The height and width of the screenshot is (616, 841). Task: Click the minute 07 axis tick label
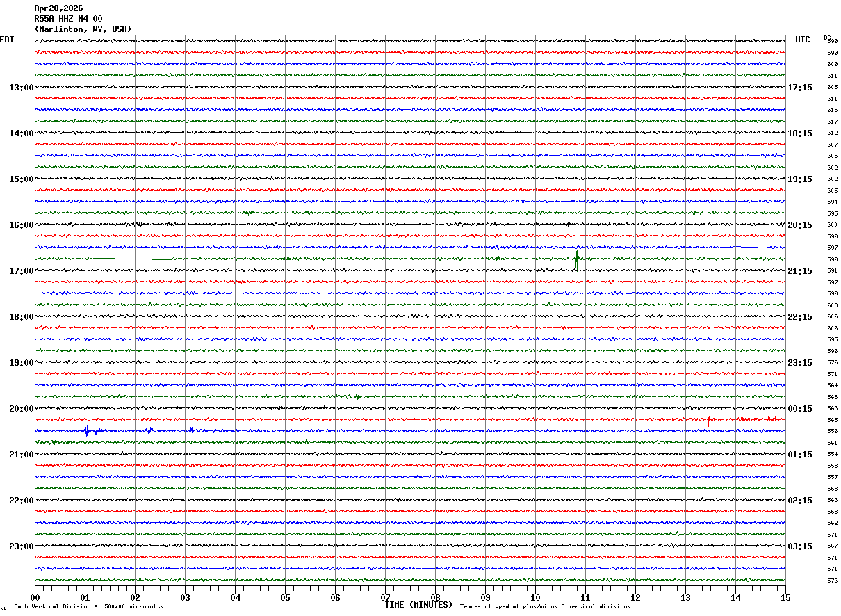385,597
